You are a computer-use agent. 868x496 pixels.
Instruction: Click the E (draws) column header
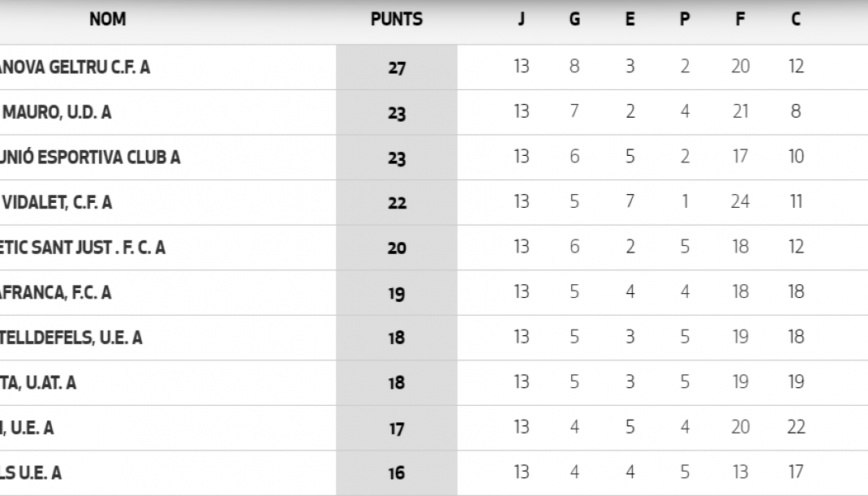point(630,20)
